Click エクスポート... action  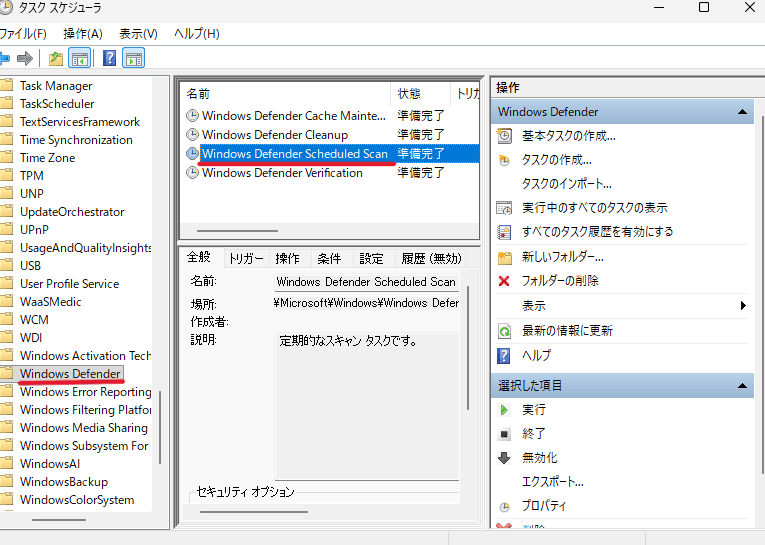tap(553, 482)
